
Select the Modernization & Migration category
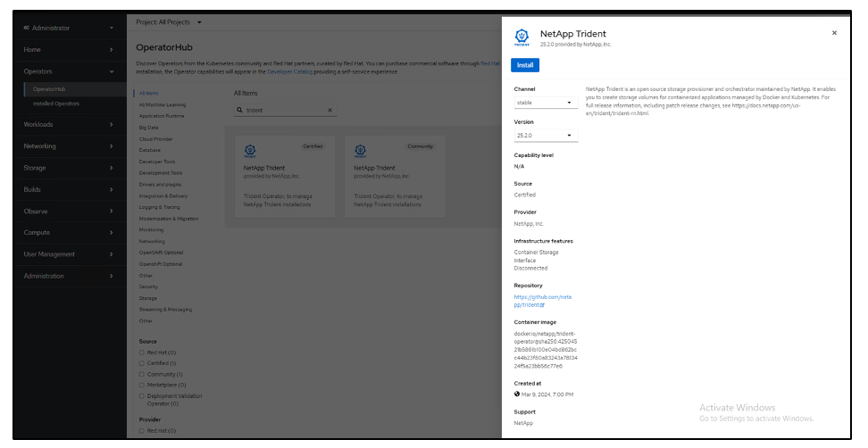coord(168,219)
